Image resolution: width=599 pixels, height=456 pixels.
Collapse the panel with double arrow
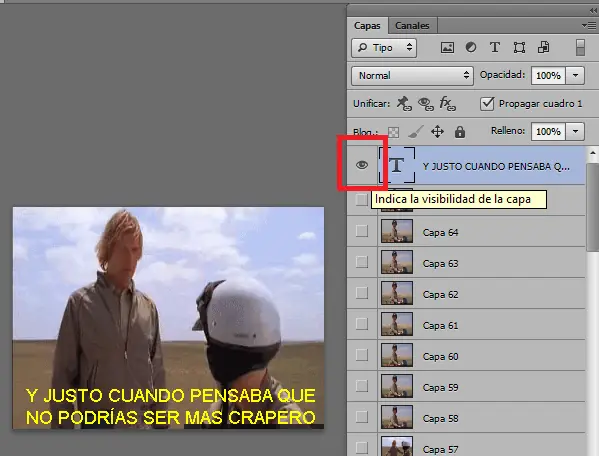coord(593,11)
